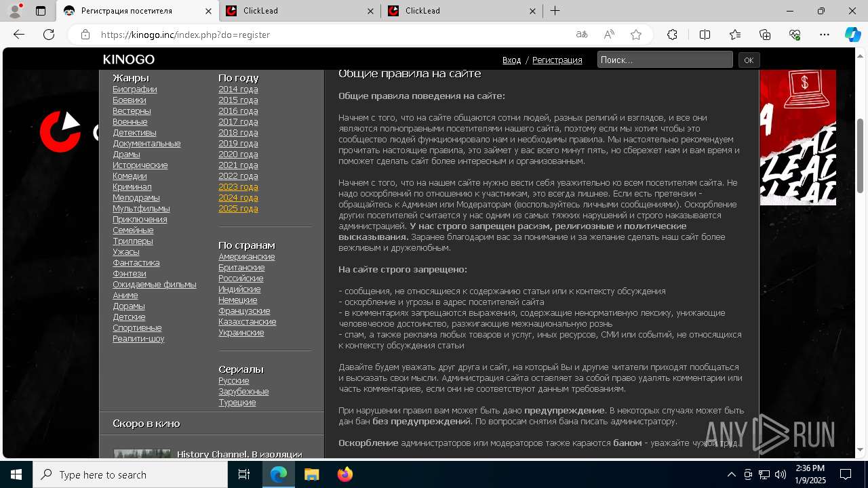Open the History Channel upcoming film thumbnail
This screenshot has height=488, width=868.
click(x=142, y=453)
